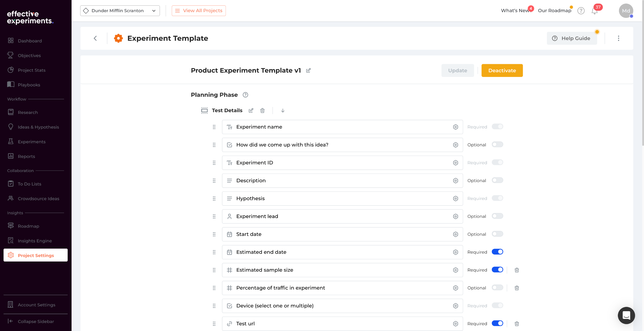Delete the Estimated sample size field
Viewport: 644px width, 331px height.
pos(517,270)
